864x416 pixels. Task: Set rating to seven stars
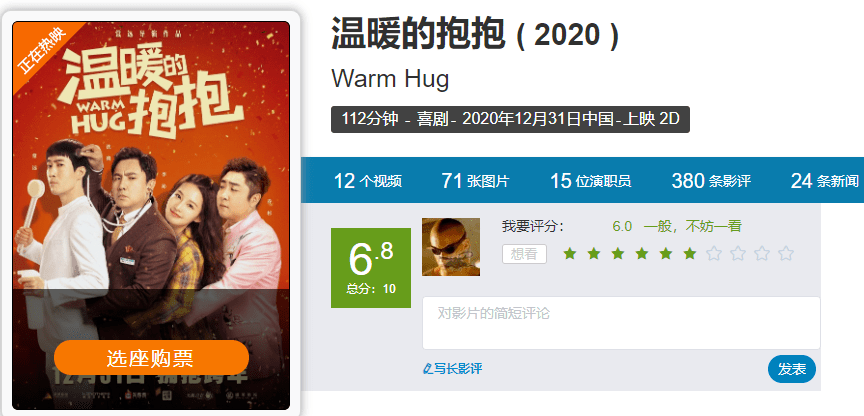[714, 253]
